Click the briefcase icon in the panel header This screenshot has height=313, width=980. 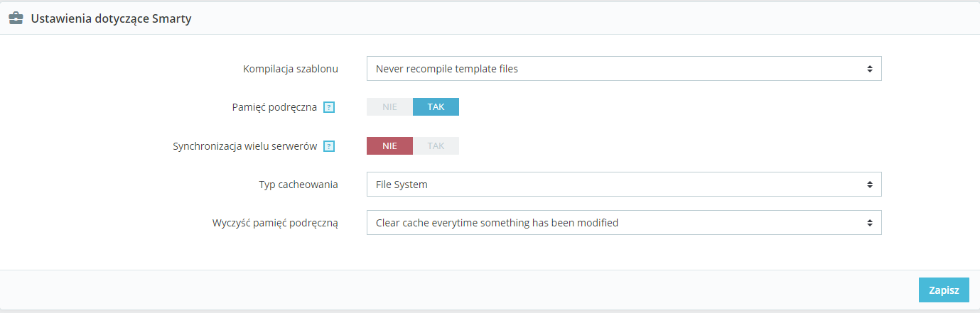(16, 19)
